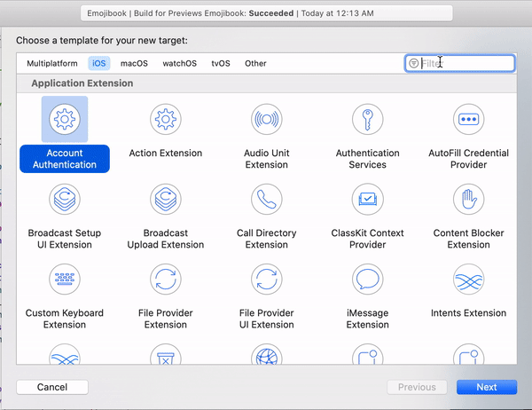Select the Audio Unit Extension icon
Viewport: 532px width, 410px height.
click(x=267, y=119)
